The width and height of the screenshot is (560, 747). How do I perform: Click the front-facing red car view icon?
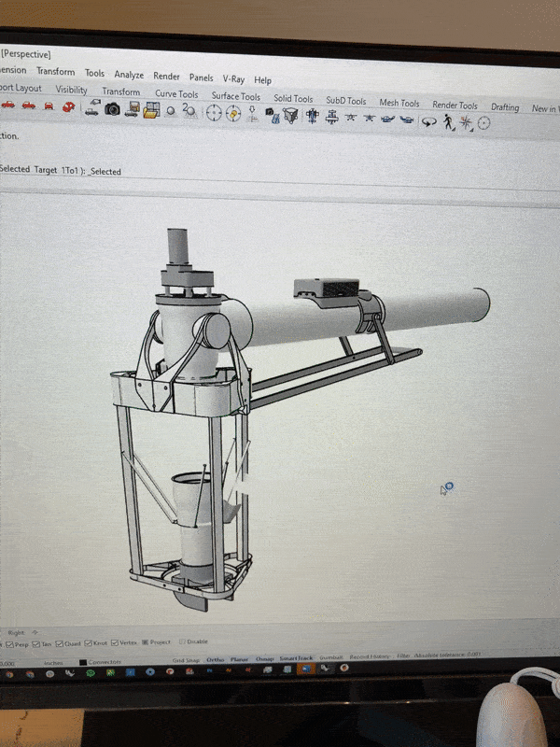[49, 106]
